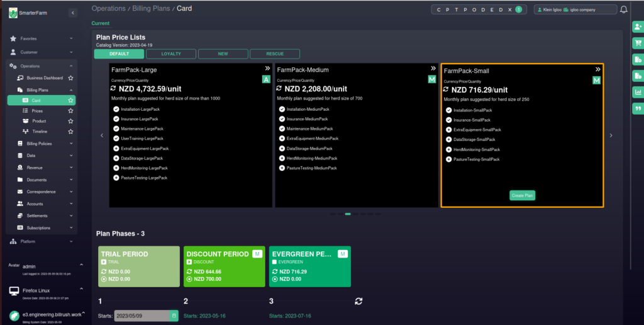Click the M badge on FarmPack-Small
644x325 pixels.
pyautogui.click(x=596, y=80)
